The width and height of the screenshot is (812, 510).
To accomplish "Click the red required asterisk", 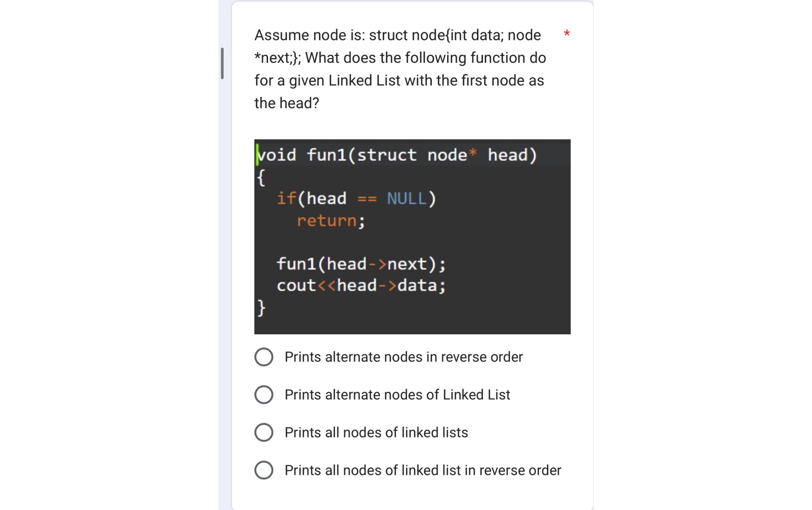I will tap(567, 34).
